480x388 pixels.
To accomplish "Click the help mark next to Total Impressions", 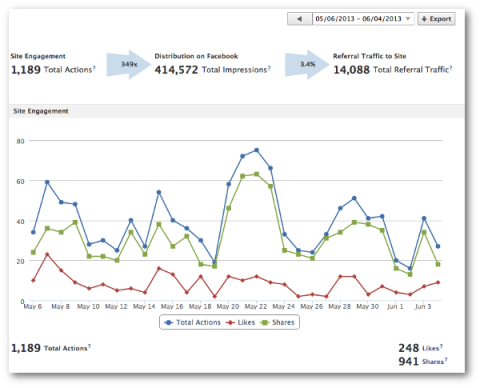I will click(x=269, y=68).
